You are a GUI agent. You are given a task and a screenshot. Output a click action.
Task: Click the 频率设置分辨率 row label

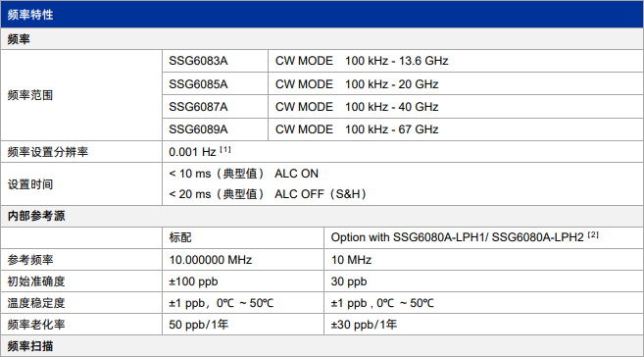pyautogui.click(x=48, y=152)
